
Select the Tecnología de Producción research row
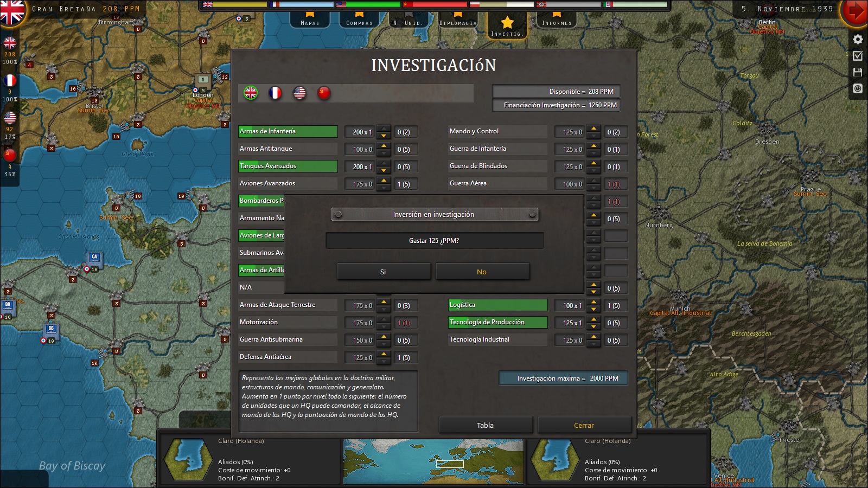(497, 323)
